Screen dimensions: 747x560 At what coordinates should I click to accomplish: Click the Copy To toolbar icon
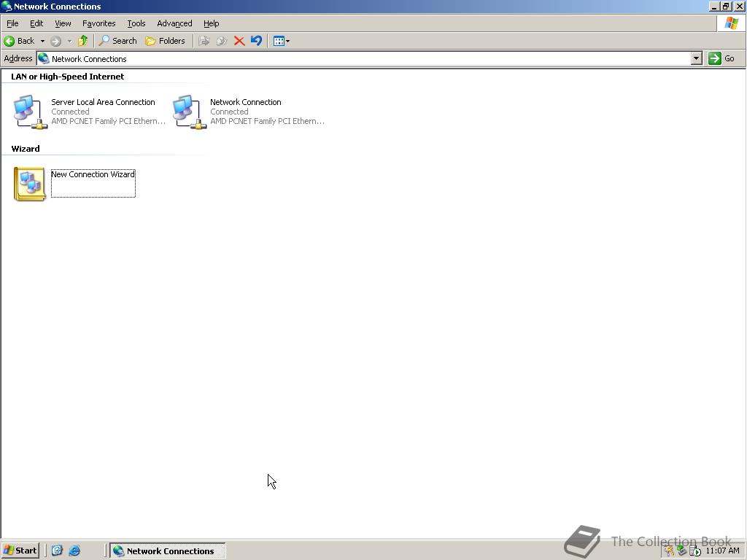pyautogui.click(x=222, y=41)
